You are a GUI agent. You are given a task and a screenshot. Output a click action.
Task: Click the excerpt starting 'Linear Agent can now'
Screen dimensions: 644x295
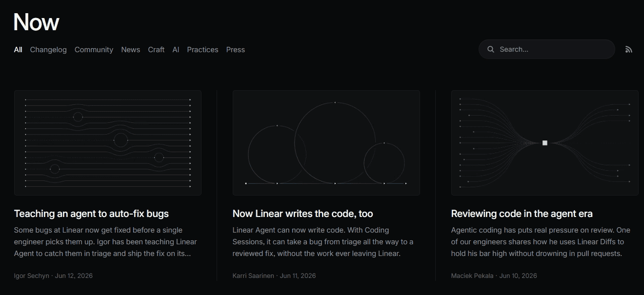pyautogui.click(x=323, y=242)
